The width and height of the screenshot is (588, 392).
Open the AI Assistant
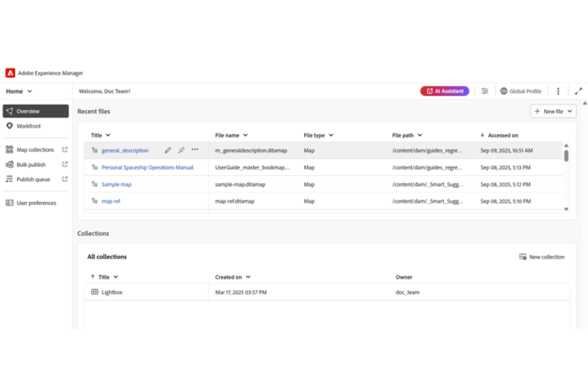coord(445,91)
